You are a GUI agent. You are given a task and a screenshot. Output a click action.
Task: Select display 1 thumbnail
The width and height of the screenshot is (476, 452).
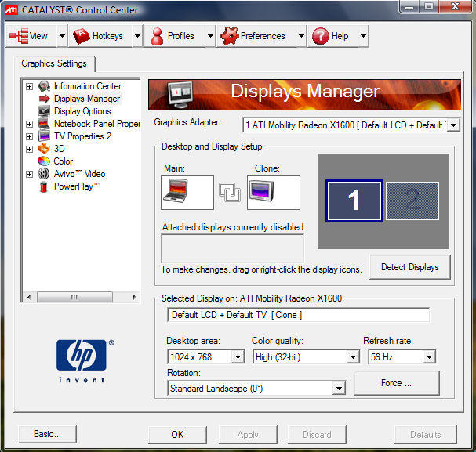tap(354, 200)
